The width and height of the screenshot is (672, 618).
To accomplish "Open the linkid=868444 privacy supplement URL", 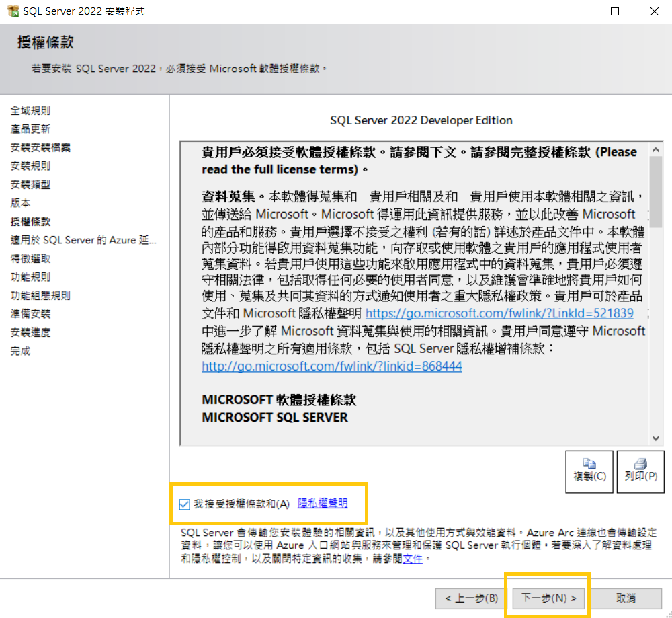I will tap(332, 366).
